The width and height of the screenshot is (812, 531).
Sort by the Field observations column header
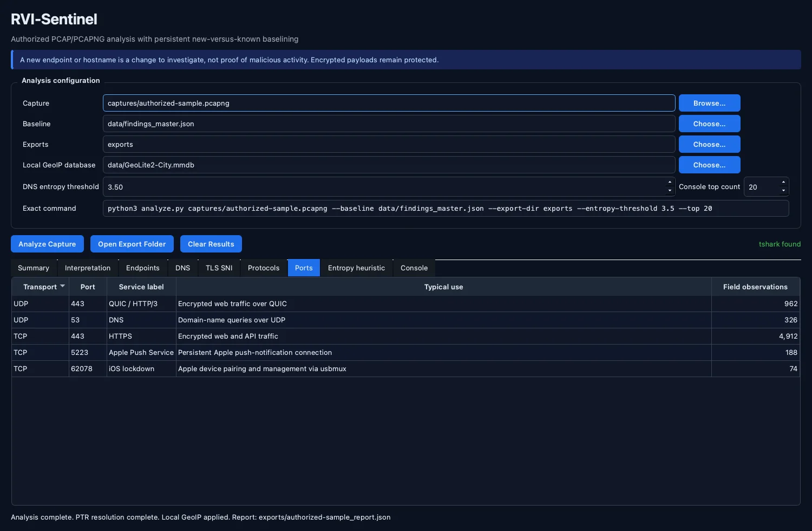[x=755, y=287]
